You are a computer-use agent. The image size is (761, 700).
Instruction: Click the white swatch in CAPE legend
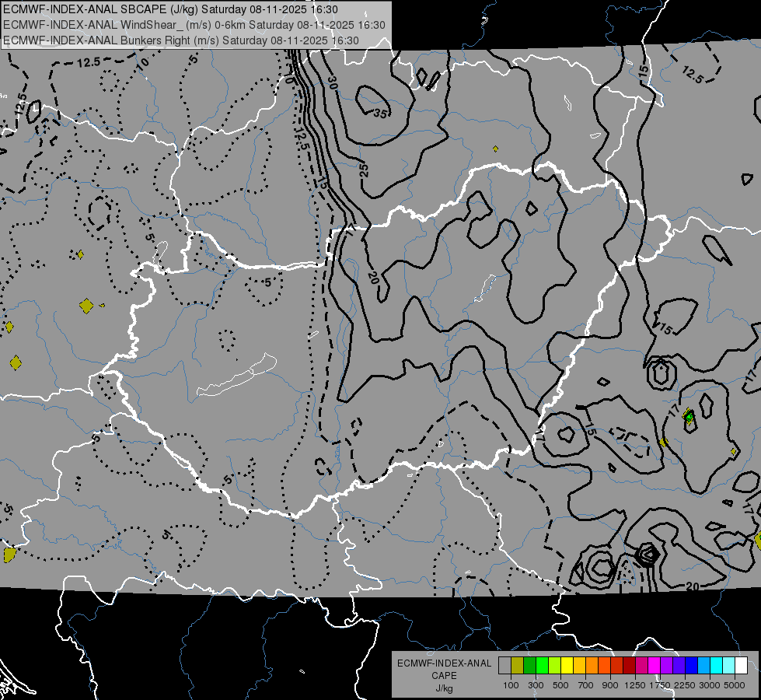click(x=742, y=665)
